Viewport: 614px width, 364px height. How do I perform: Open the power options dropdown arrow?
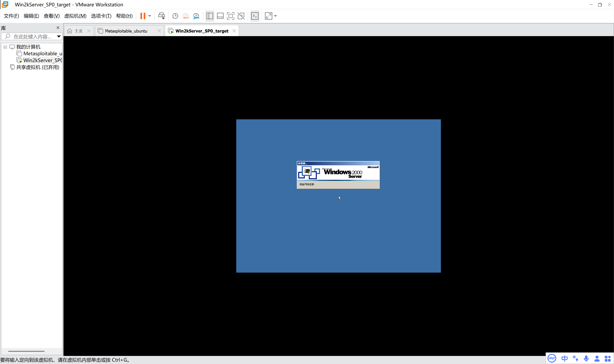150,16
